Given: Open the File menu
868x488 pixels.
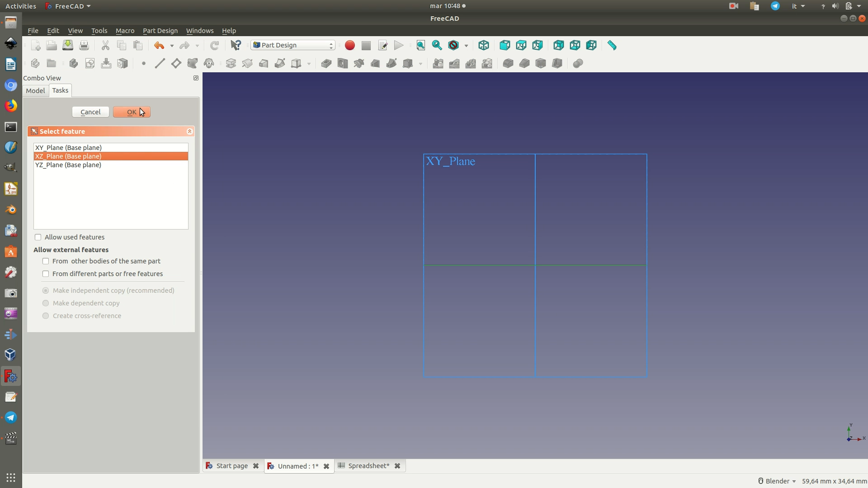Looking at the screenshot, I should tap(33, 31).
